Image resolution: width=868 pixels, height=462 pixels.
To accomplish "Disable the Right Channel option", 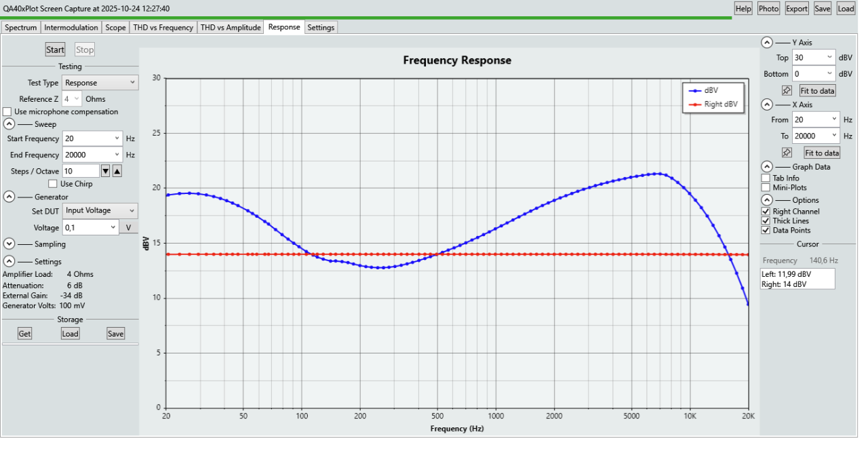I will pyautogui.click(x=766, y=212).
